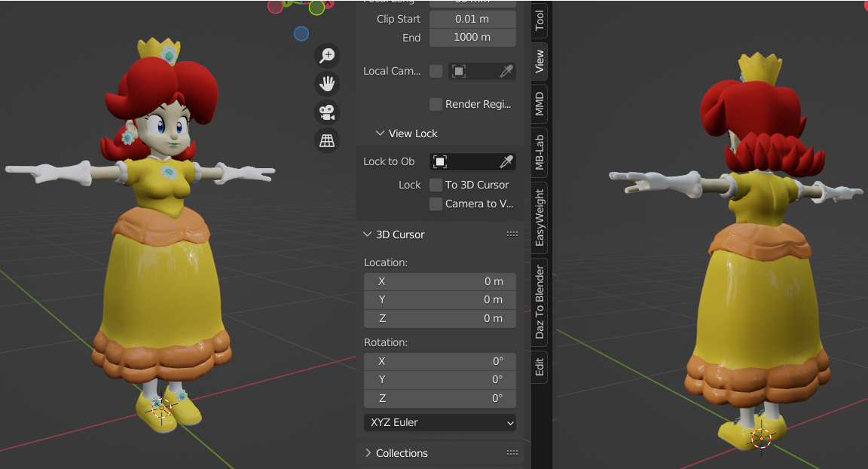The width and height of the screenshot is (868, 469).
Task: Click the 3D cursor in left viewport
Action: (162, 408)
